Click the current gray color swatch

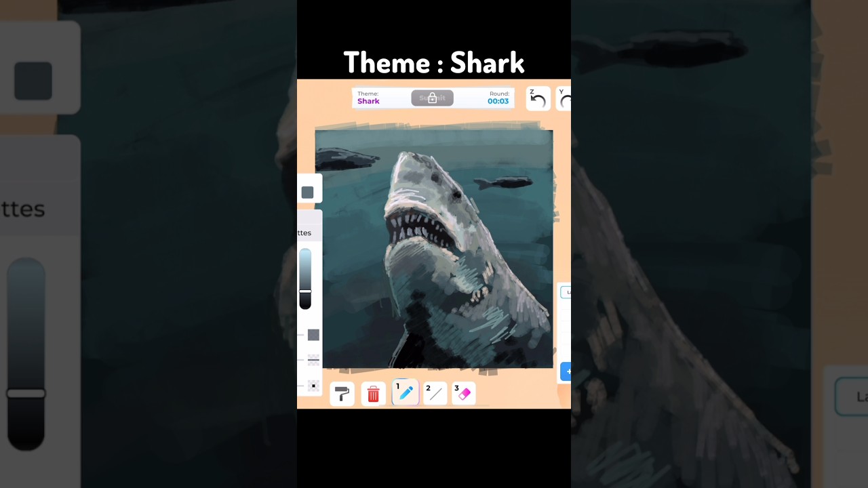(307, 192)
